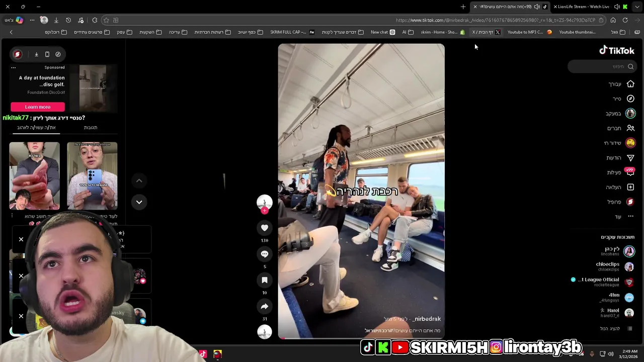Open browser downloads arrow icon

pyautogui.click(x=56, y=20)
